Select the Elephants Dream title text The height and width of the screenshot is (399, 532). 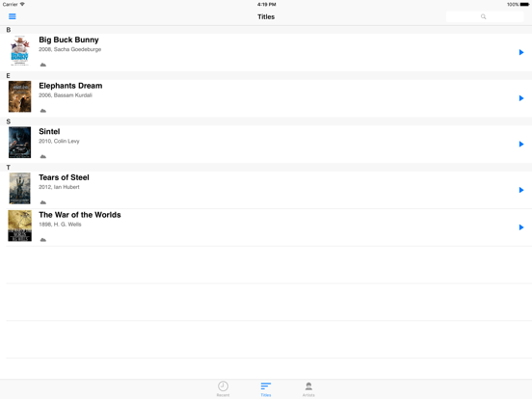(x=70, y=86)
